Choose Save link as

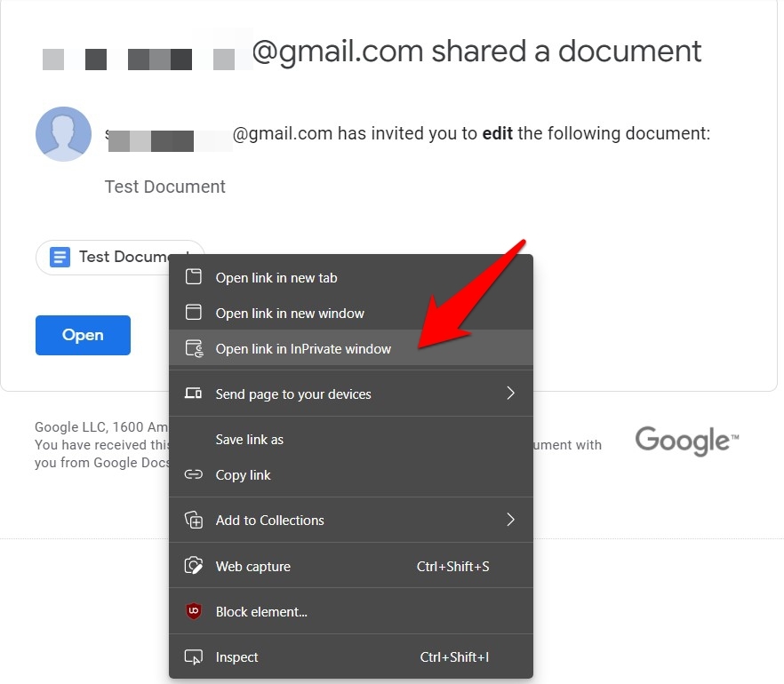pos(351,439)
